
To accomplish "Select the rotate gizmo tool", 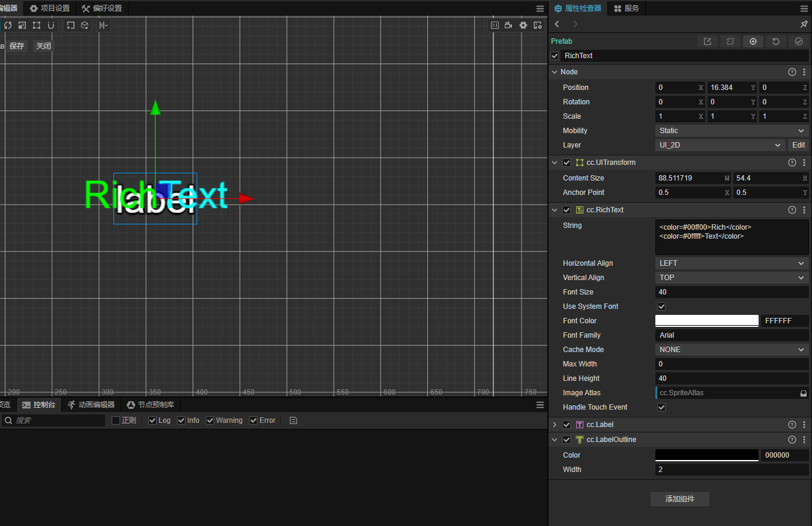I will (8, 25).
